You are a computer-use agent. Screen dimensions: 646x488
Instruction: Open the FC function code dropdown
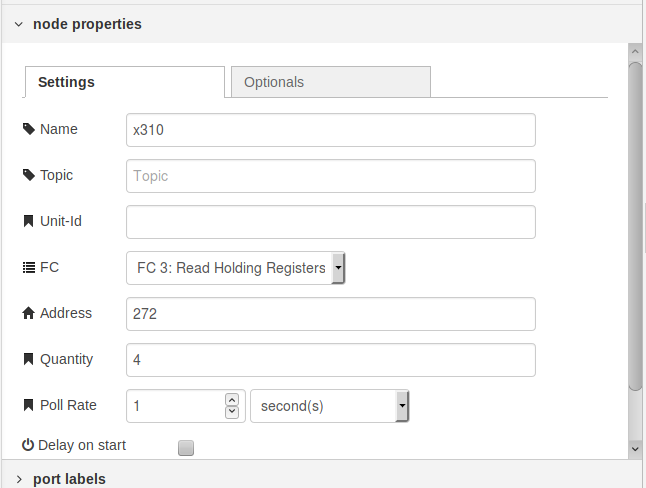point(235,268)
